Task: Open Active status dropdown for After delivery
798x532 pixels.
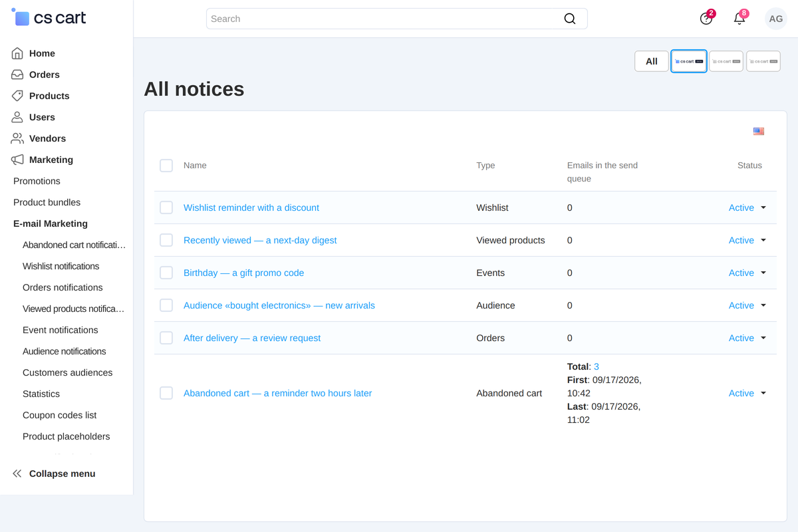Action: 747,338
